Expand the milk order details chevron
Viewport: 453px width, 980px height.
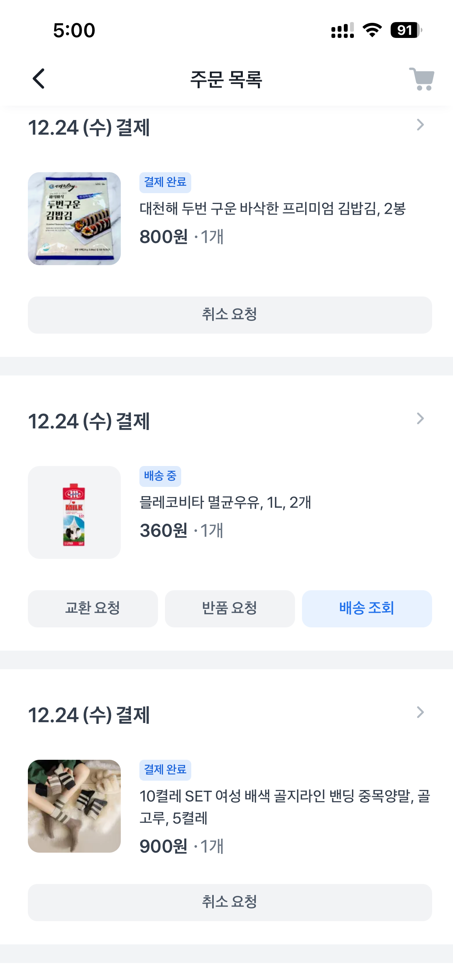(x=420, y=418)
